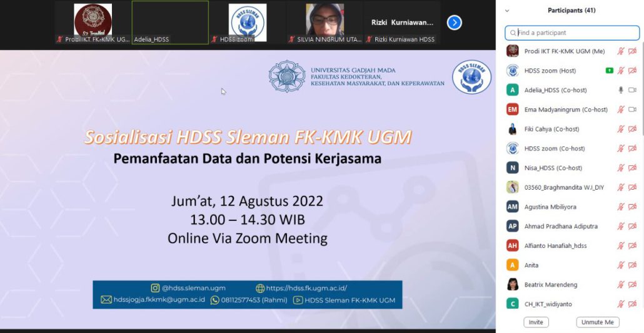Screen dimensions: 644x333
Task: Click camera icon for Nisa_HDSS (Co-host)
Action: [x=632, y=168]
